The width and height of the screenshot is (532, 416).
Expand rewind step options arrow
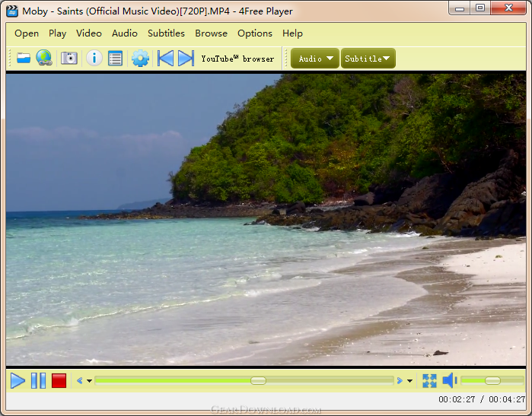click(89, 381)
